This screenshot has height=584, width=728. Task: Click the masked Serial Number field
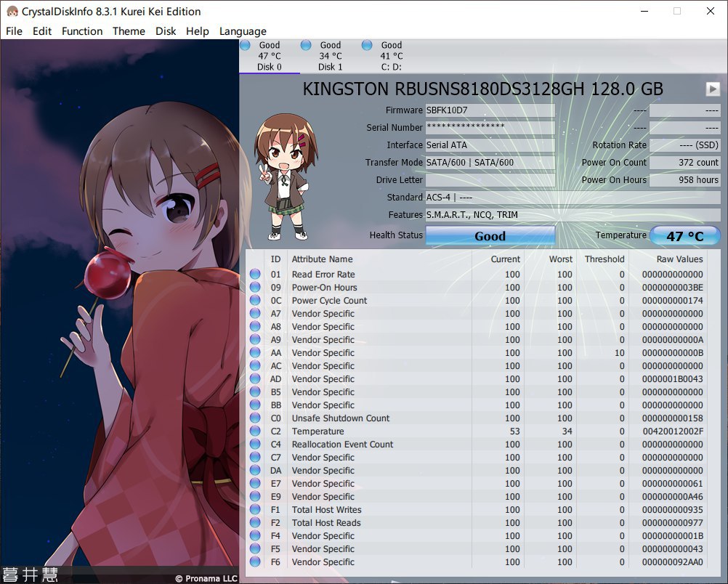click(x=490, y=128)
